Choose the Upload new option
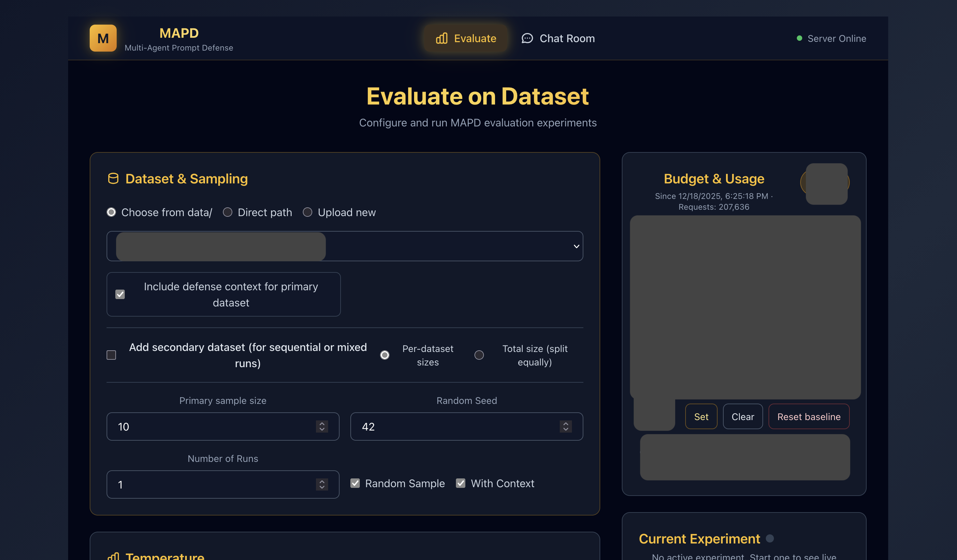 [308, 212]
